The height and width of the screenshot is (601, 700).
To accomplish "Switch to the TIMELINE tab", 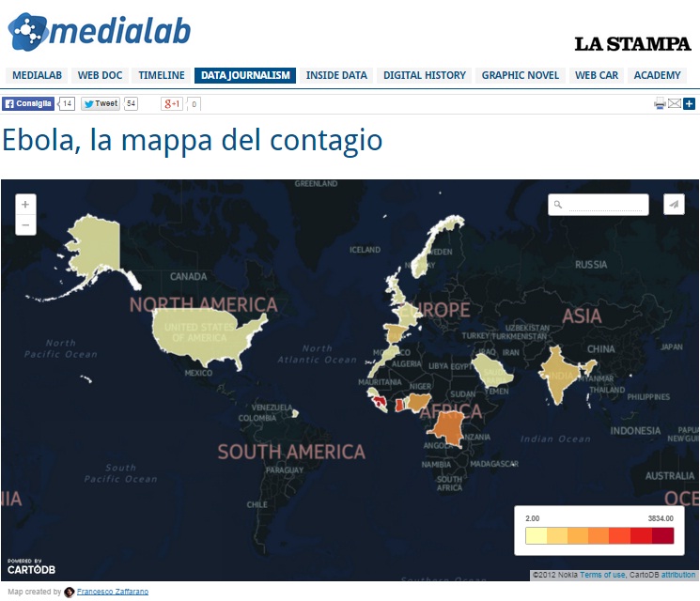I will point(162,75).
